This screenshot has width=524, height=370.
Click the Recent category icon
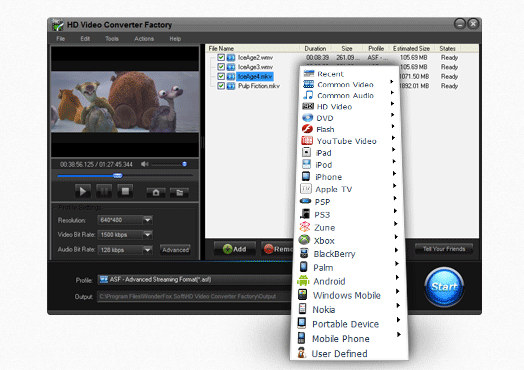pyautogui.click(x=308, y=74)
